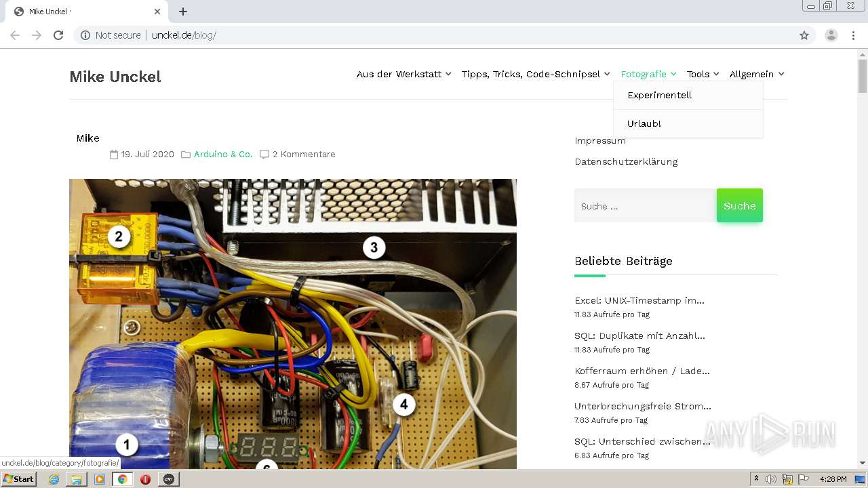868x488 pixels.
Task: Open Unterbrechungsfreie Strom post
Action: [x=643, y=406]
